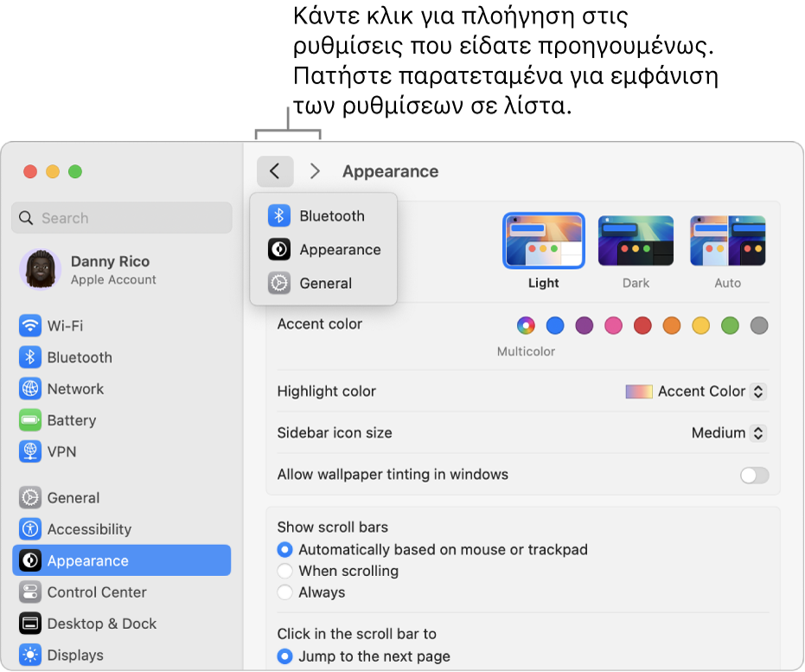Click the magnifying glass search icon
This screenshot has height=672, width=805.
(26, 218)
